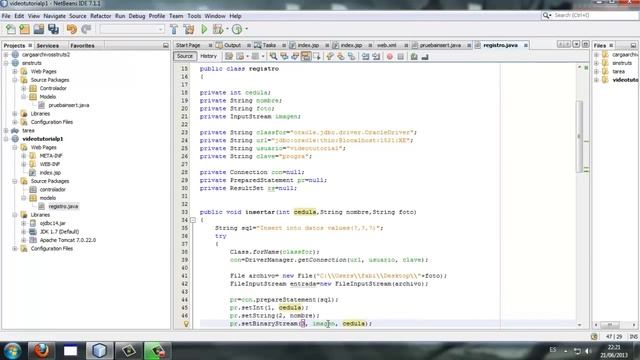Open the Tools menu
Image resolution: width=640 pixels, height=360 pixels.
pos(194,16)
